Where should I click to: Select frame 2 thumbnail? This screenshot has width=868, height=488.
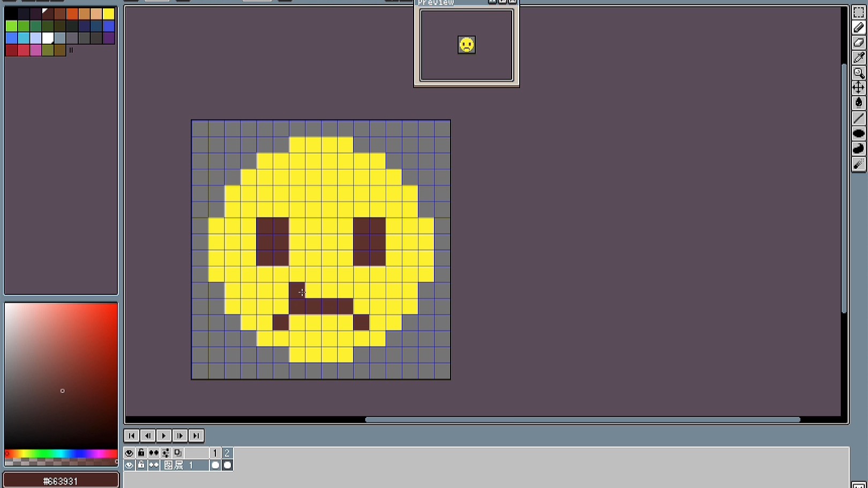click(x=227, y=465)
